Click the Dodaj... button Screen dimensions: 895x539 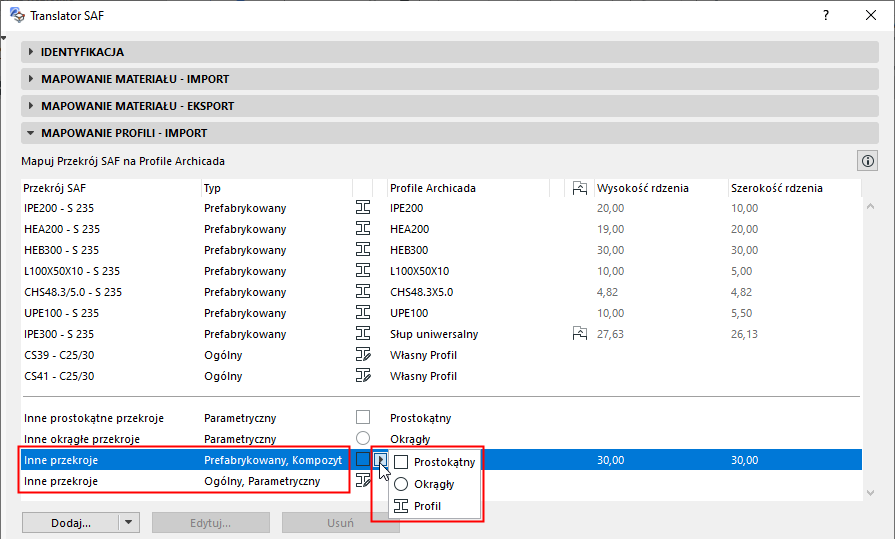point(71,522)
